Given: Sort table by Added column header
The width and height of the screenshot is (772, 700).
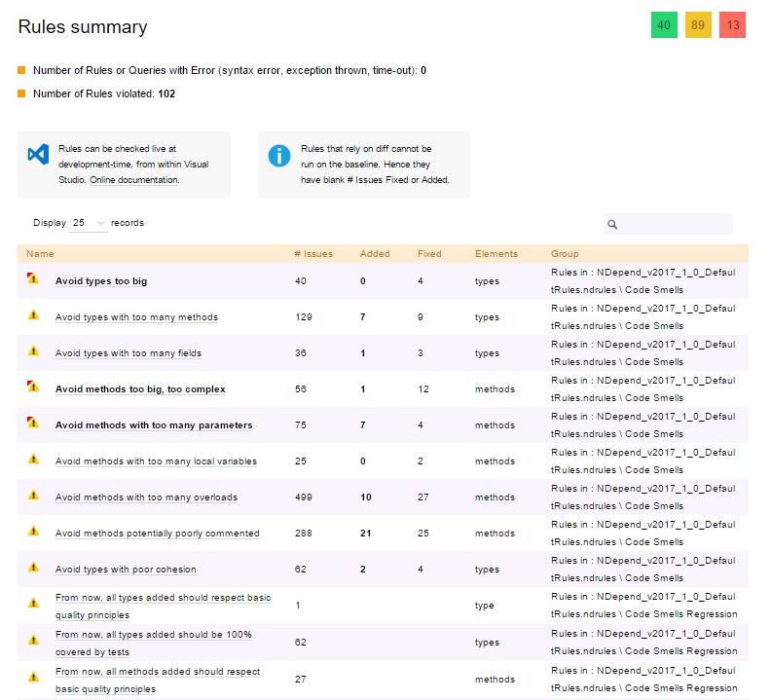Looking at the screenshot, I should [x=375, y=253].
